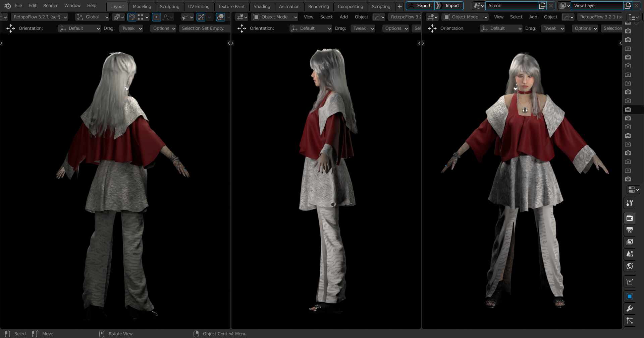Open the Global transform orientation dropdown
The width and height of the screenshot is (644, 338).
[x=92, y=17]
